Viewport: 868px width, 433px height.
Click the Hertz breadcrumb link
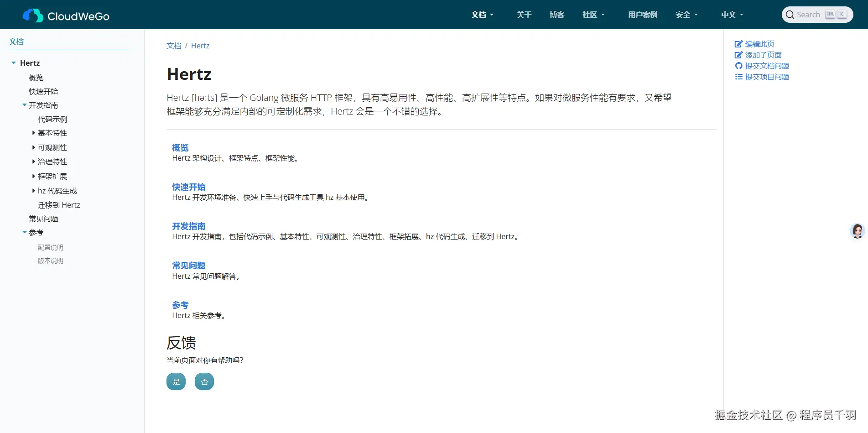[x=200, y=46]
